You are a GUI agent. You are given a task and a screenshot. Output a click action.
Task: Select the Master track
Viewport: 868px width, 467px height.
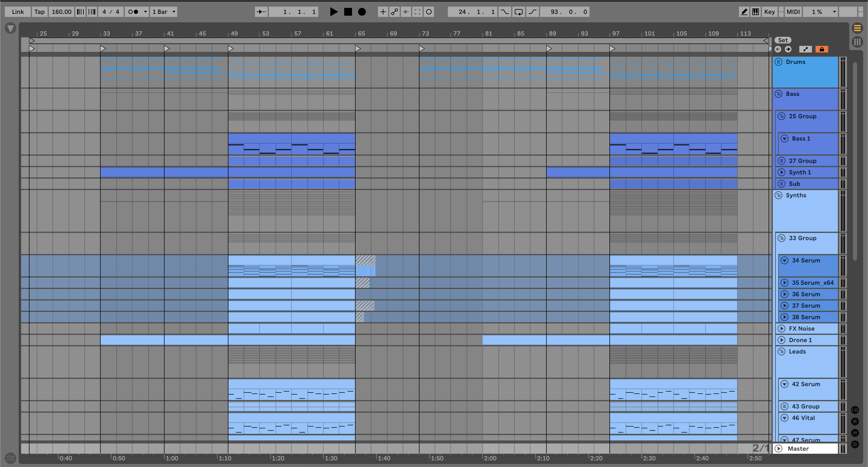805,449
